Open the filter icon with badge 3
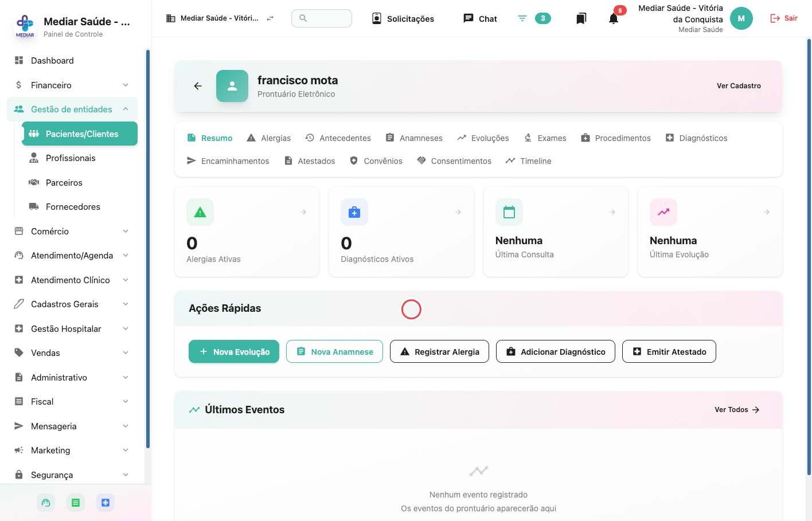Image resolution: width=812 pixels, height=521 pixels. click(x=522, y=18)
